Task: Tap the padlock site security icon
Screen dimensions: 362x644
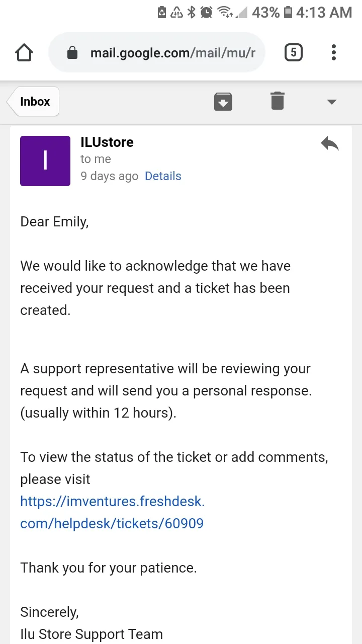Action: (72, 53)
